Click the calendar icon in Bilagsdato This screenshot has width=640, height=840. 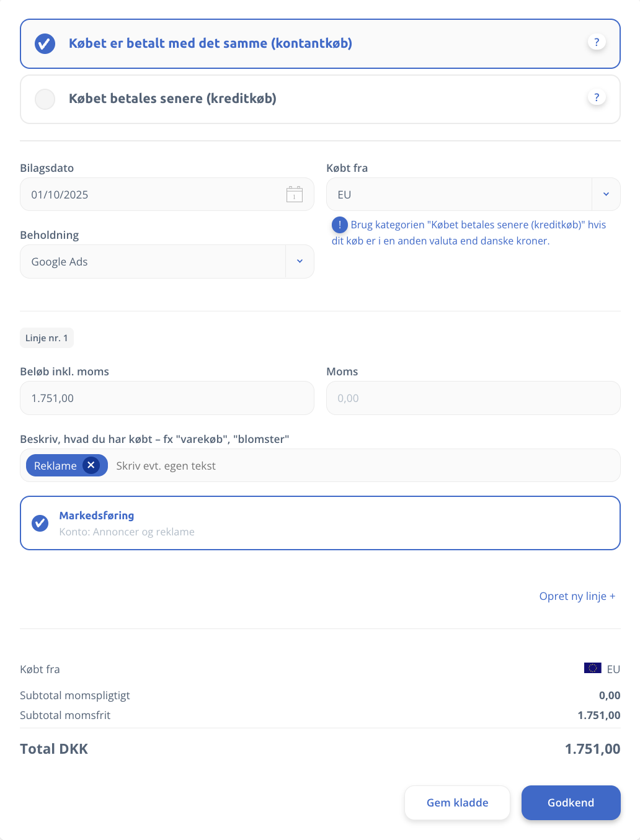pyautogui.click(x=294, y=194)
